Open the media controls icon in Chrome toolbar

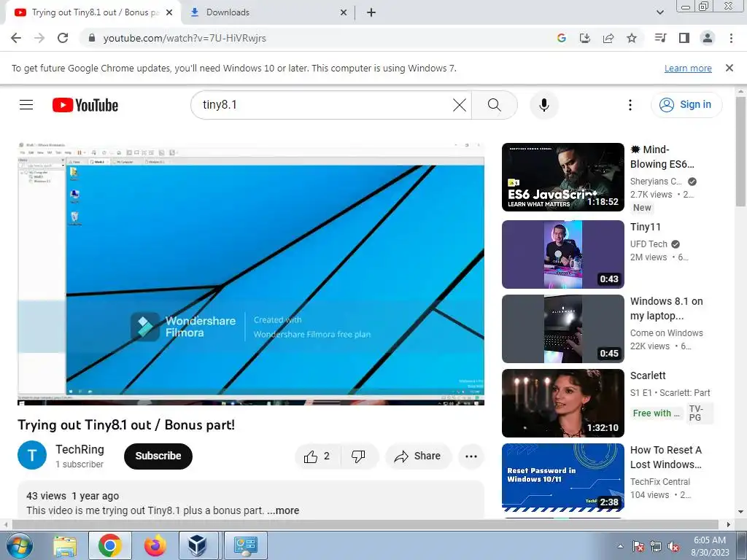(661, 38)
